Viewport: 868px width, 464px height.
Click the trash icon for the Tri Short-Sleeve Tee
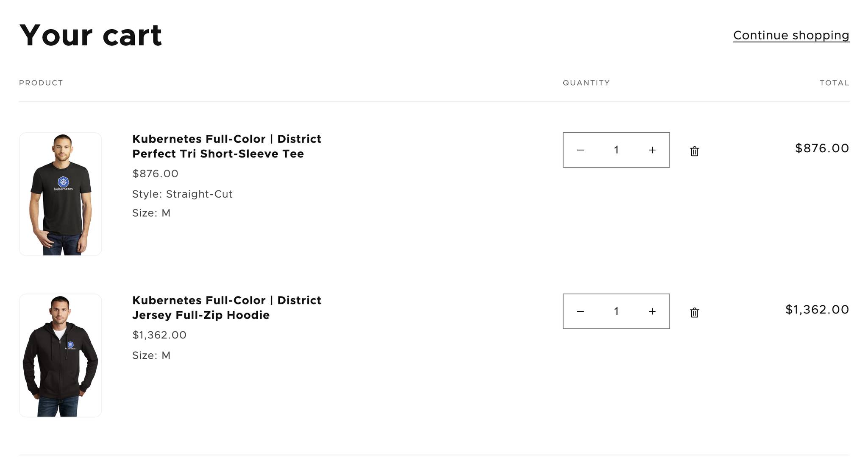tap(694, 151)
